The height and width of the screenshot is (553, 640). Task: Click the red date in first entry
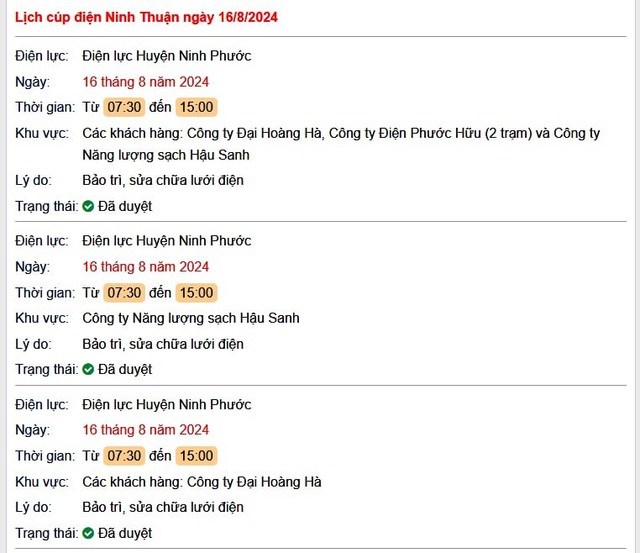point(146,82)
